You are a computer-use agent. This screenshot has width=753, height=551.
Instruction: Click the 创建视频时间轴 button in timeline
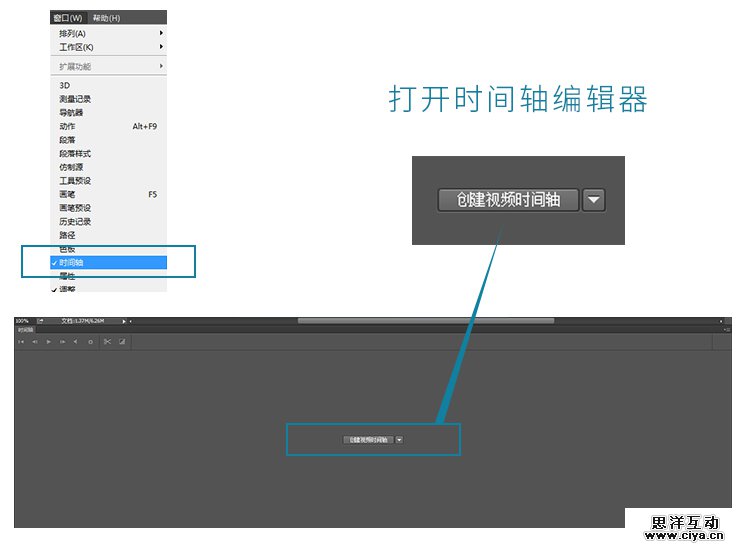[x=366, y=439]
